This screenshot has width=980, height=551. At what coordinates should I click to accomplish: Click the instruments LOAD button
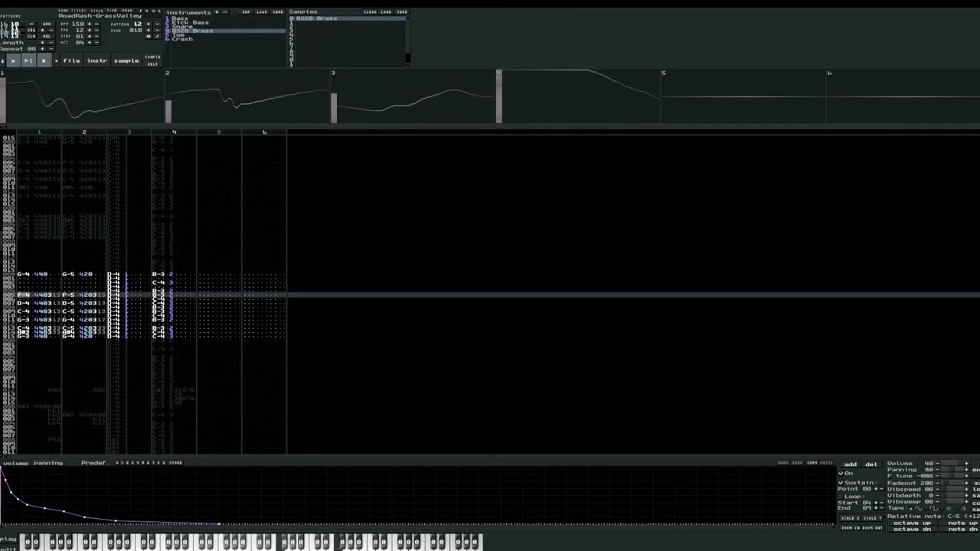[x=262, y=12]
